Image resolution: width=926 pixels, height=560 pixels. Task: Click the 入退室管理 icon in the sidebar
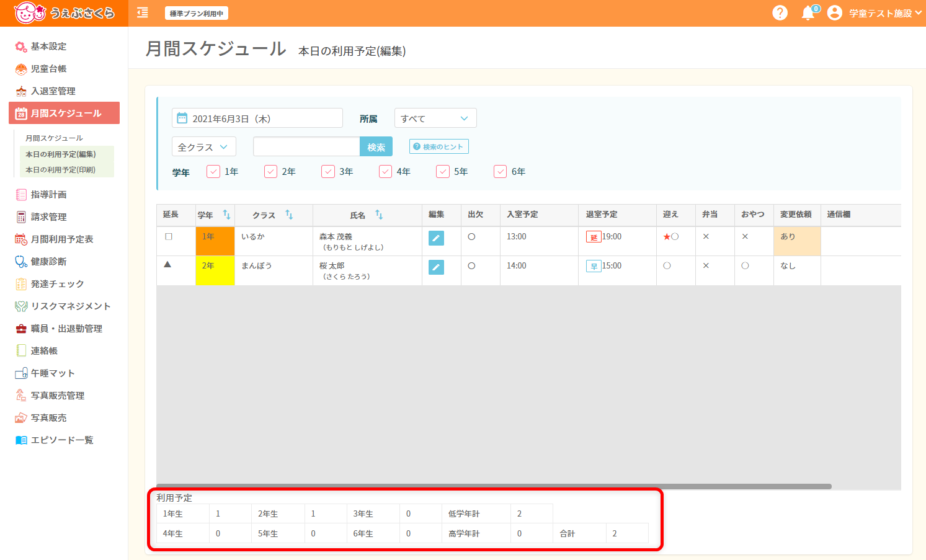(21, 91)
